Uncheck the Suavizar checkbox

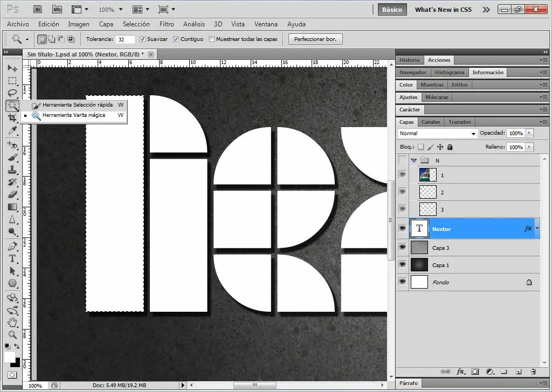tap(143, 39)
